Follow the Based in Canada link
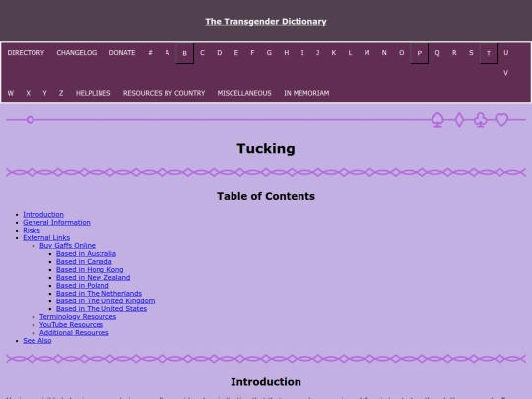Screen dimensions: 532x399 coord(84,261)
